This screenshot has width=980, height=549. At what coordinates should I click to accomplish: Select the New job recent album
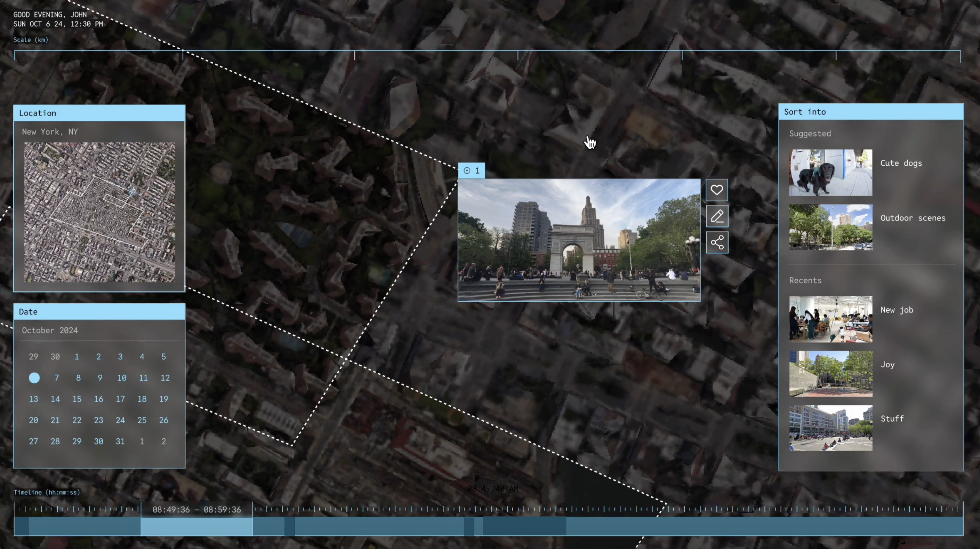[830, 319]
